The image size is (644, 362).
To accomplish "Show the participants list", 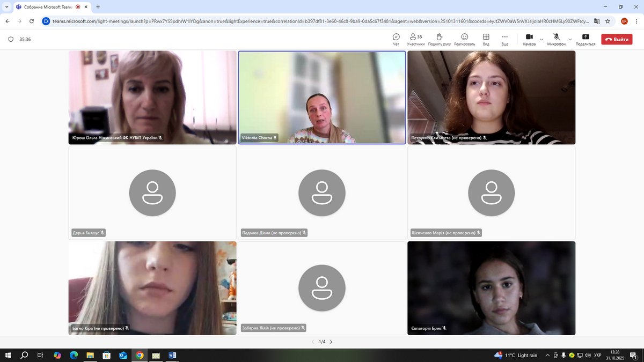I will (x=415, y=39).
